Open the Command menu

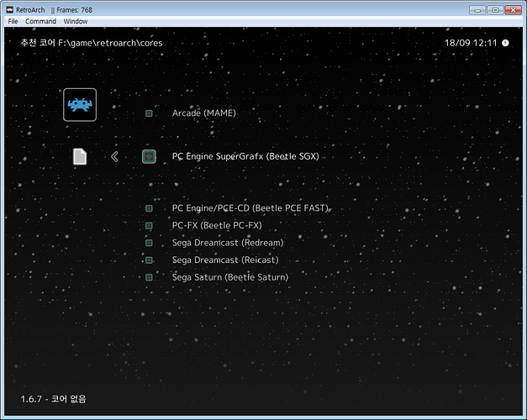[x=40, y=21]
